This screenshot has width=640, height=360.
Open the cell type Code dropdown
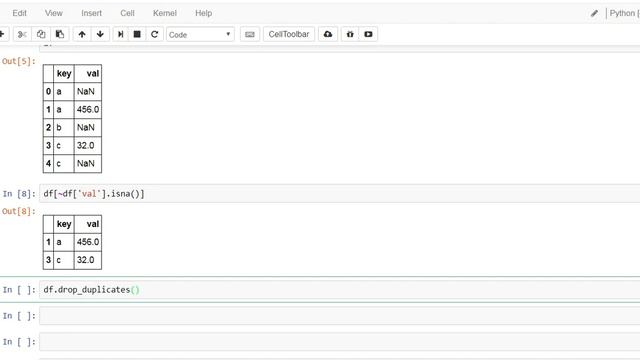point(200,34)
